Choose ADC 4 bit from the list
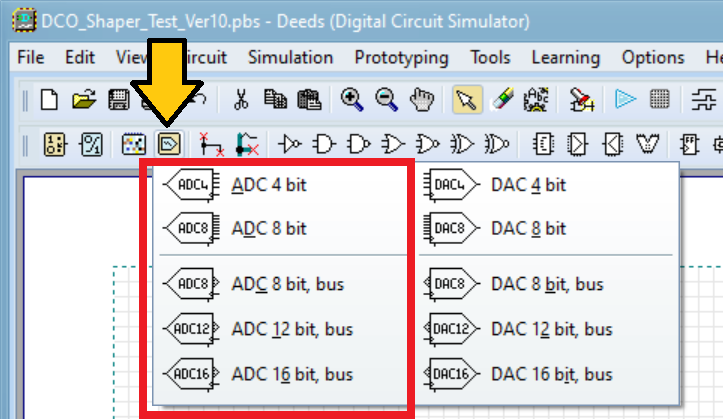The width and height of the screenshot is (723, 420). 281,185
